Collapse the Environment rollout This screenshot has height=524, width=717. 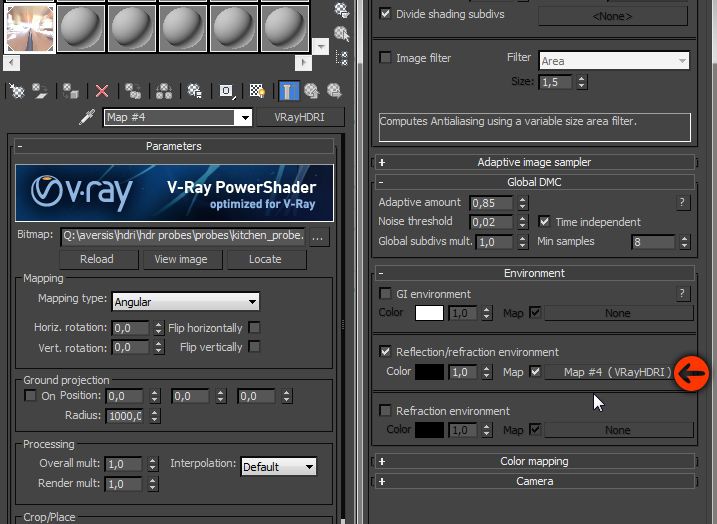tap(535, 273)
